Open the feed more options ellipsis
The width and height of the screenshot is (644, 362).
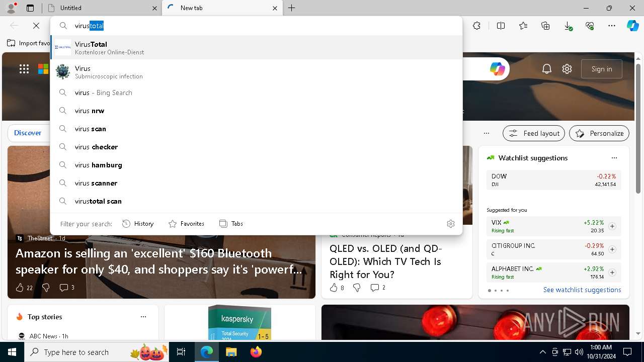pyautogui.click(x=486, y=133)
